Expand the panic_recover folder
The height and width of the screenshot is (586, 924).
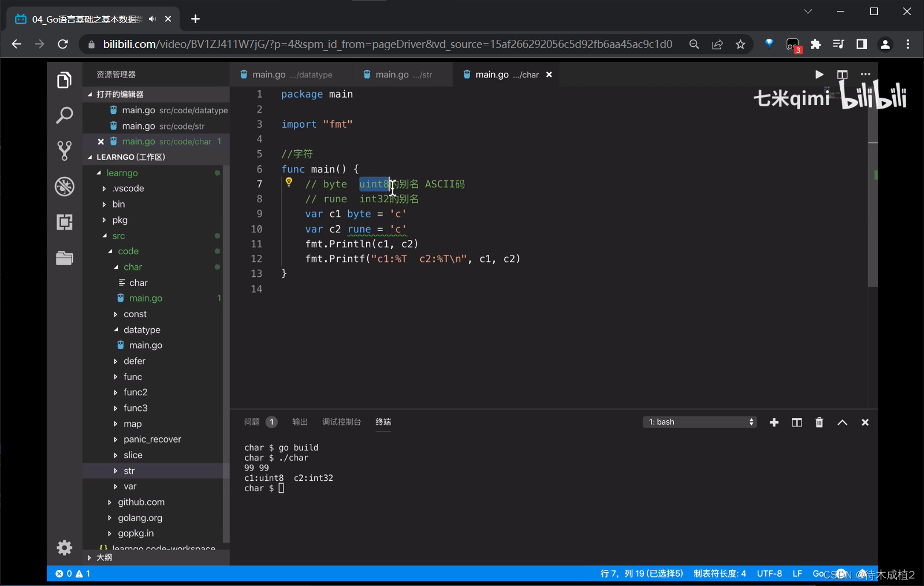(x=152, y=439)
